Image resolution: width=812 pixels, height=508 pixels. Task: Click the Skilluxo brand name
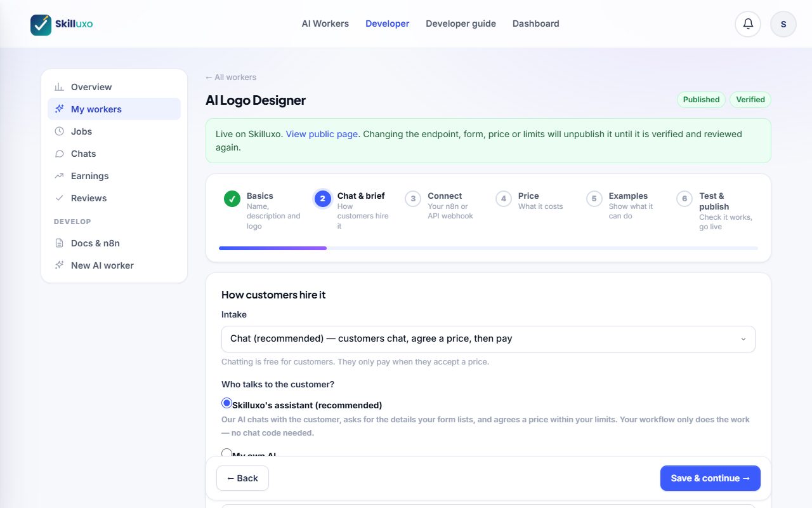tap(74, 24)
